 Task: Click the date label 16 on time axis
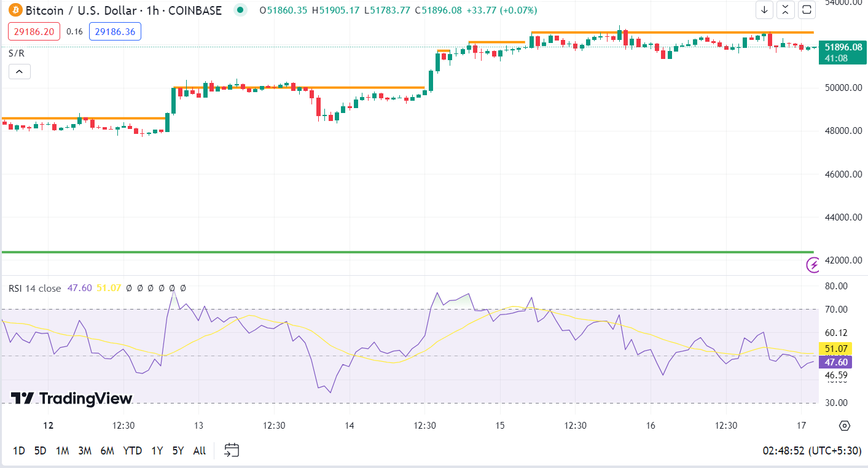tap(651, 426)
